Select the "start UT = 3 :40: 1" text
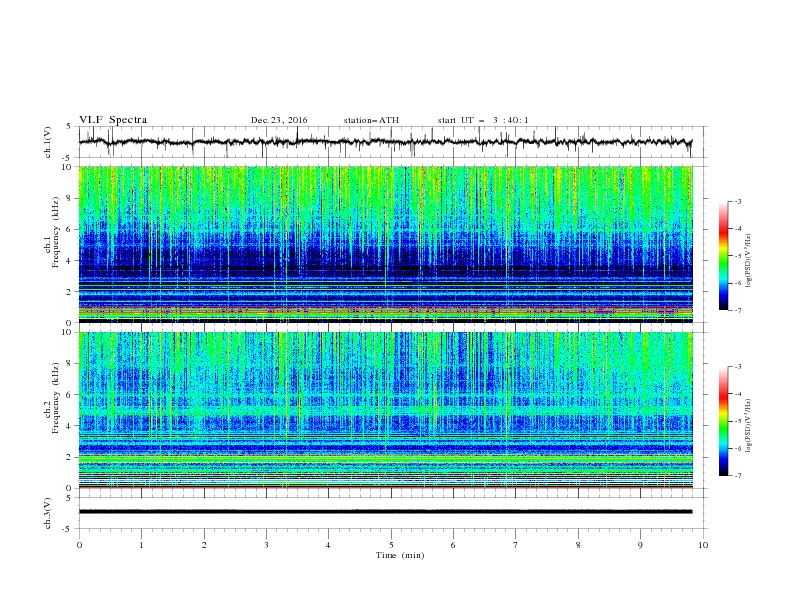Screen dimensions: 792x612 pyautogui.click(x=483, y=120)
